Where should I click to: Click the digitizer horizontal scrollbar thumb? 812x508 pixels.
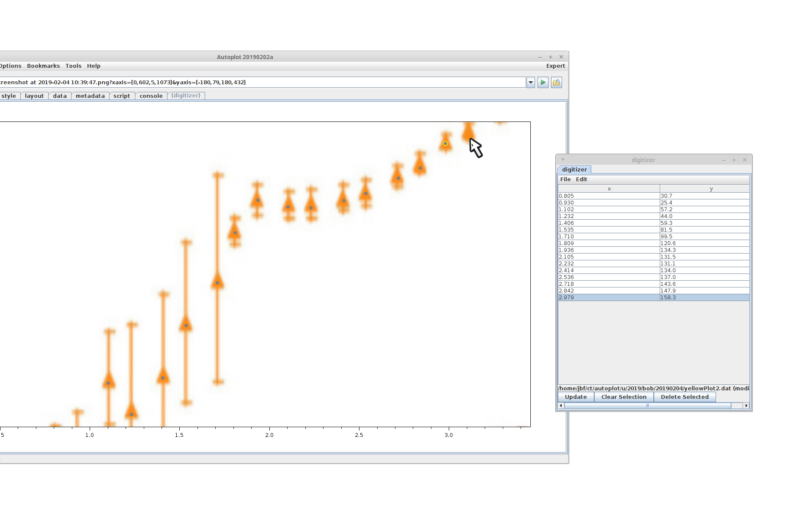click(x=647, y=406)
